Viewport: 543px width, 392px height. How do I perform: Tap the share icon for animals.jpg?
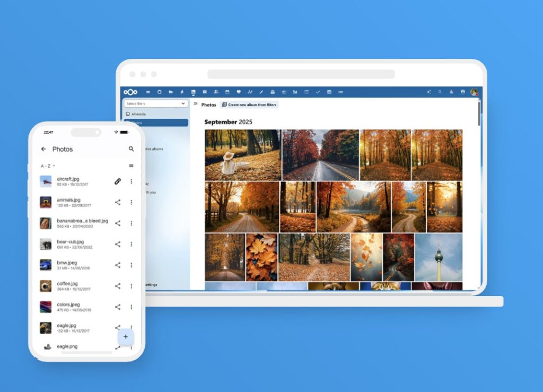pyautogui.click(x=118, y=202)
